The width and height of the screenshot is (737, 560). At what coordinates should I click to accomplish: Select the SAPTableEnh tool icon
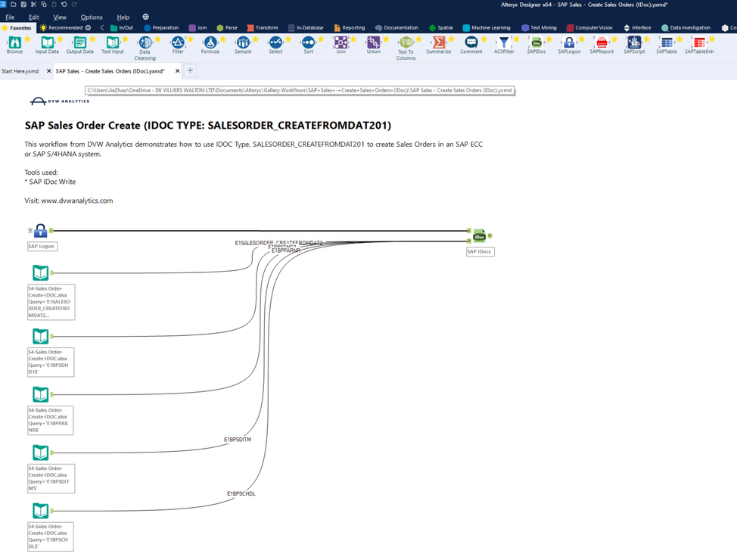(x=699, y=42)
